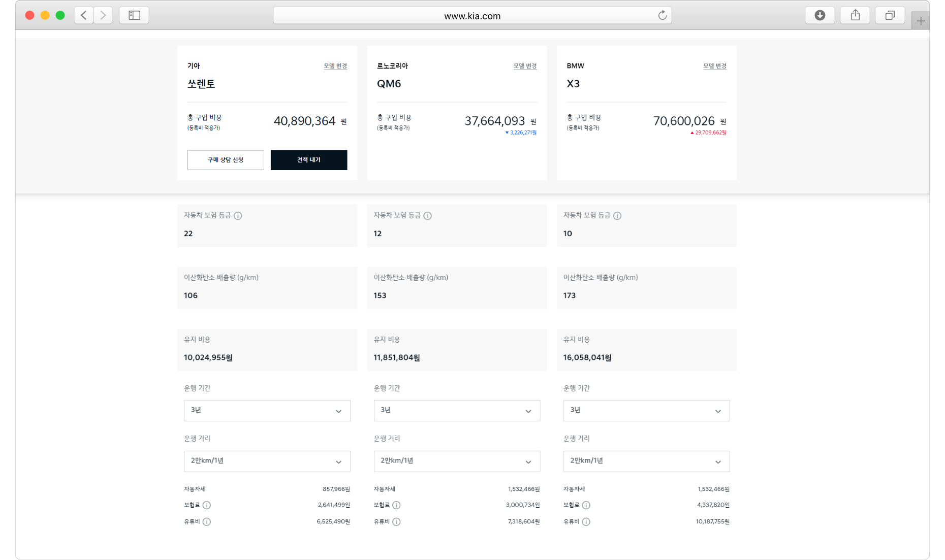Click the blue 3,226,271원 price difference
This screenshot has height=560, width=945.
[521, 133]
